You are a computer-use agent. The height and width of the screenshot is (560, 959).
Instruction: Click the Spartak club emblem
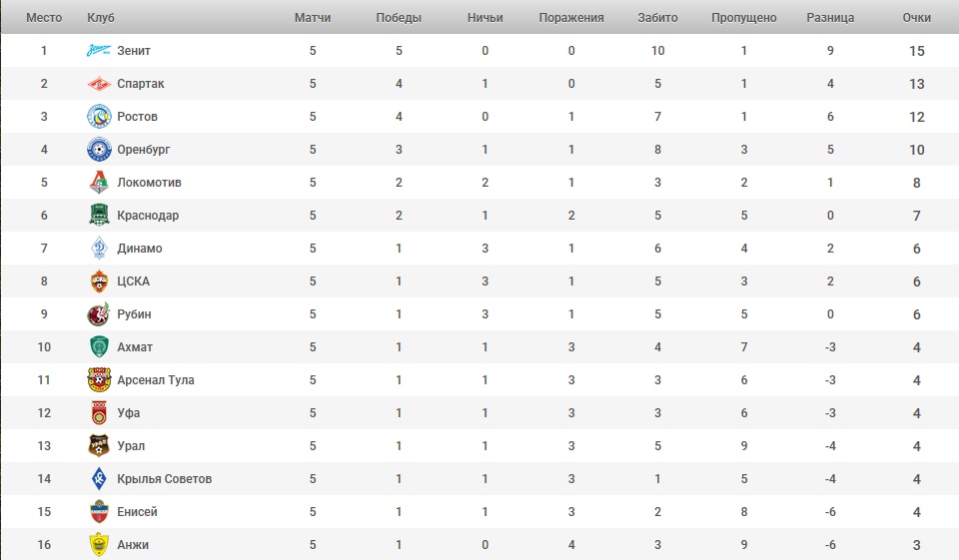[99, 84]
